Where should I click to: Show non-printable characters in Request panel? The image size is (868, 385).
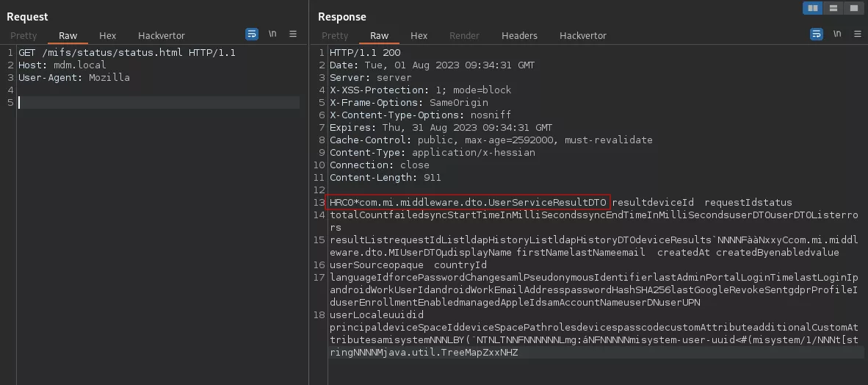pyautogui.click(x=272, y=35)
